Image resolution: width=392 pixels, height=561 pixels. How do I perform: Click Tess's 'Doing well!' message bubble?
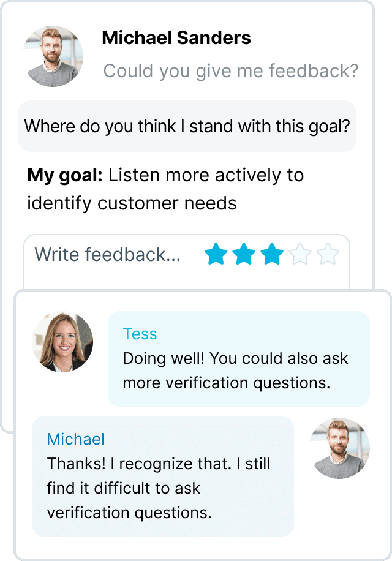coord(238,358)
